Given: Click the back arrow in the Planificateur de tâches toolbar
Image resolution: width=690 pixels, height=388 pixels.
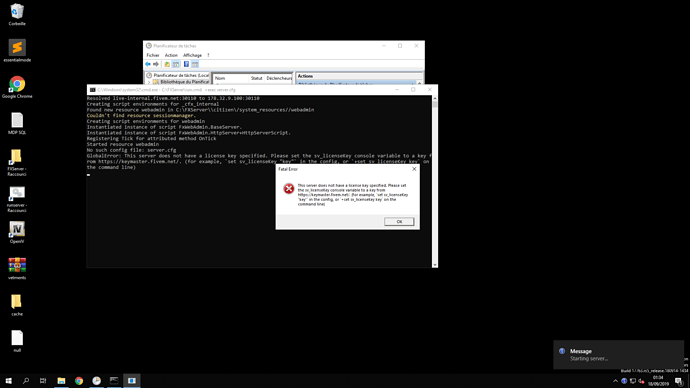Looking at the screenshot, I should click(x=148, y=64).
